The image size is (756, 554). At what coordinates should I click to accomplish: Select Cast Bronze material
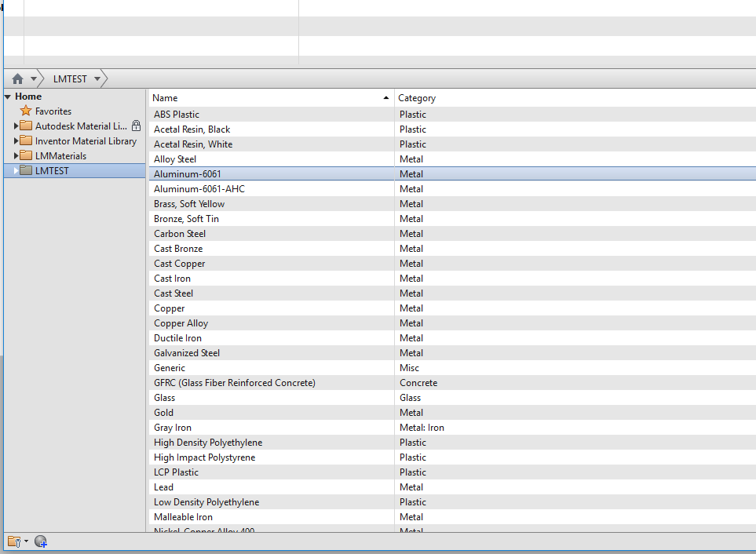[178, 249]
